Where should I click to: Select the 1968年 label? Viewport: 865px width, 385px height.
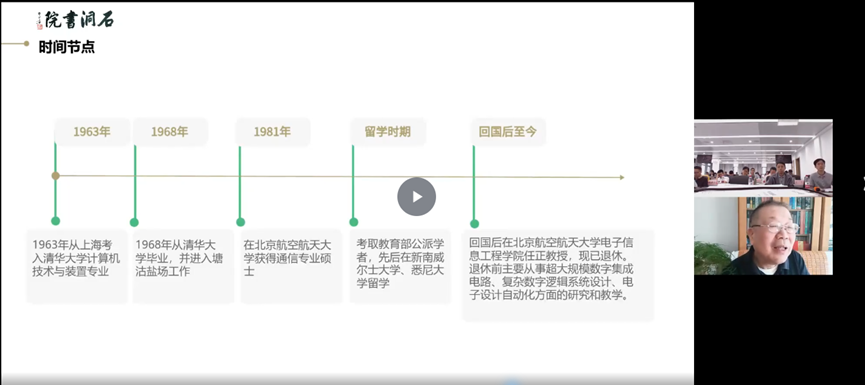(170, 132)
